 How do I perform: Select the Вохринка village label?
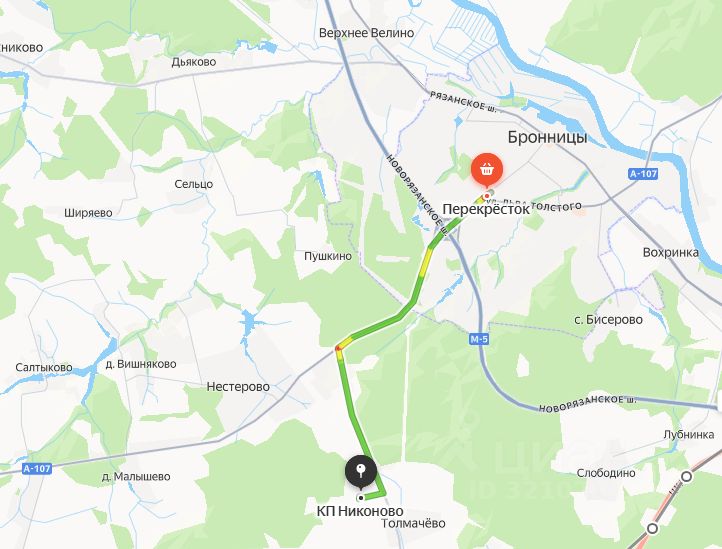point(671,252)
